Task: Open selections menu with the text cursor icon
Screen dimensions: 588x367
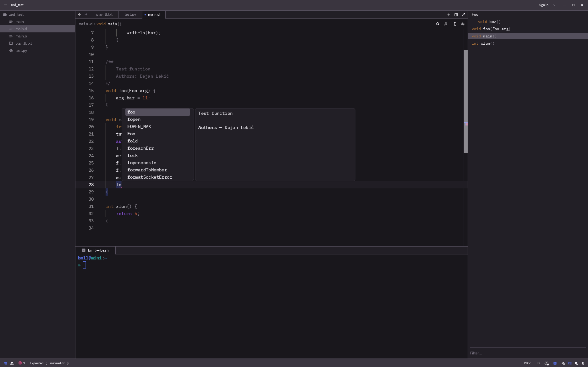Action: 454,24
